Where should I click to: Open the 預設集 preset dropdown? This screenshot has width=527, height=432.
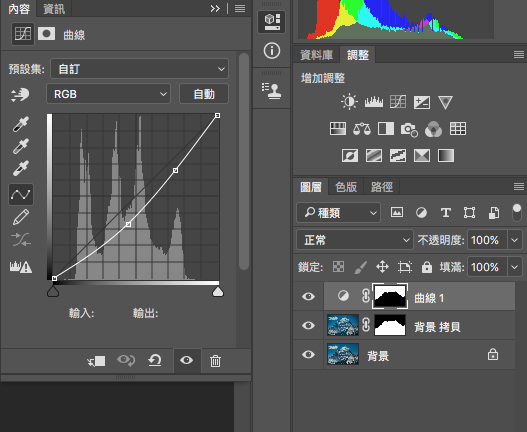pos(139,69)
